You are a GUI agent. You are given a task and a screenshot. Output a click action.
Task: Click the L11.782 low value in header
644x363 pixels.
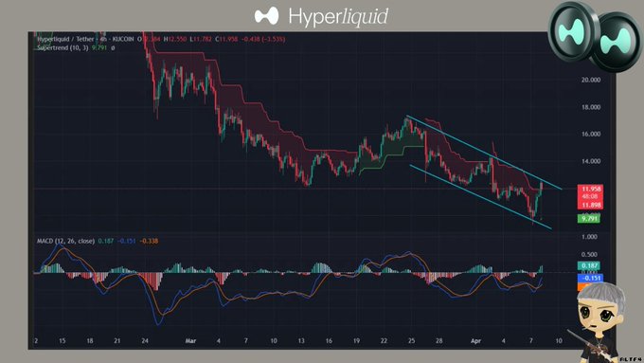coord(201,39)
